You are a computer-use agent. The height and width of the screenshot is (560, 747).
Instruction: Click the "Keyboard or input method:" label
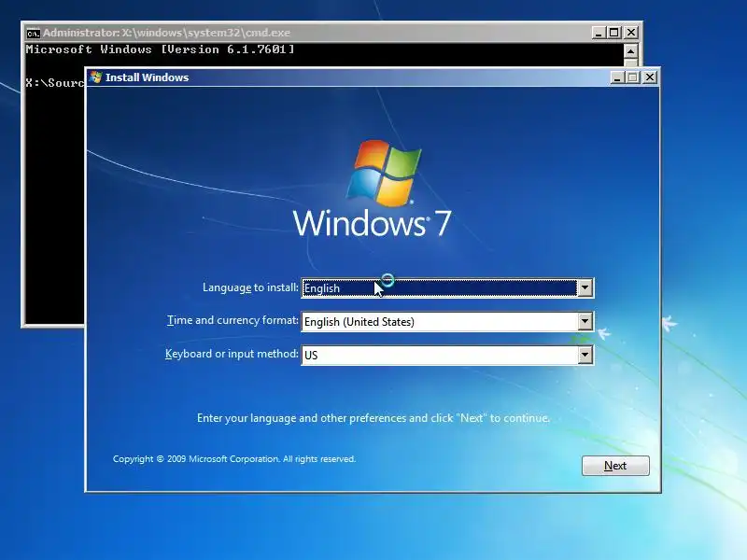(232, 354)
